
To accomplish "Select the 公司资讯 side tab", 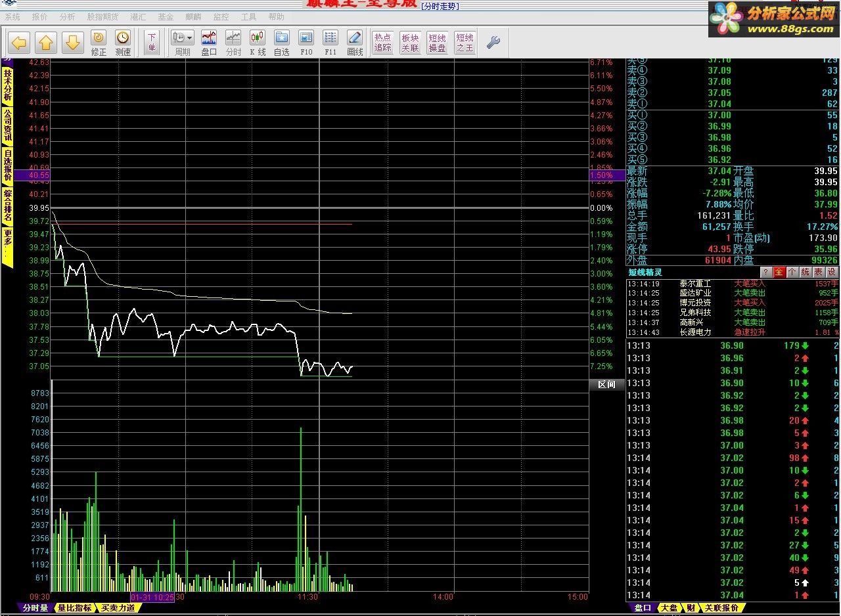I will (x=7, y=125).
